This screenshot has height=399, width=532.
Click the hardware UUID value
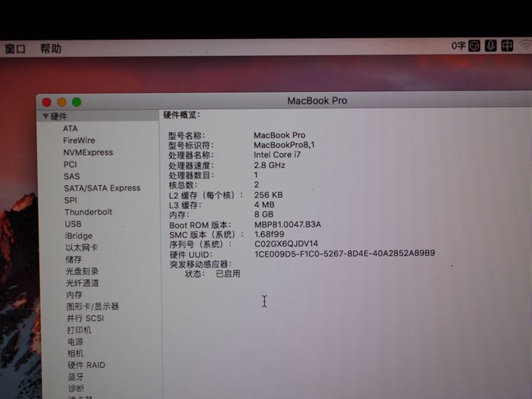(345, 253)
